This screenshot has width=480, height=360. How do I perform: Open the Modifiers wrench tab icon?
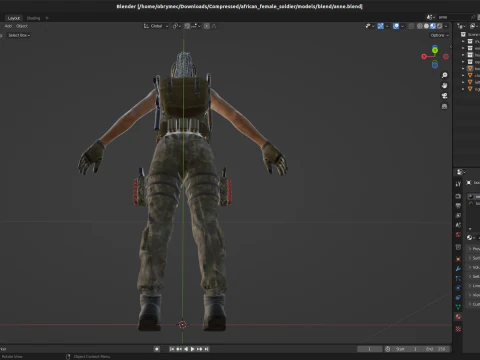click(x=458, y=269)
